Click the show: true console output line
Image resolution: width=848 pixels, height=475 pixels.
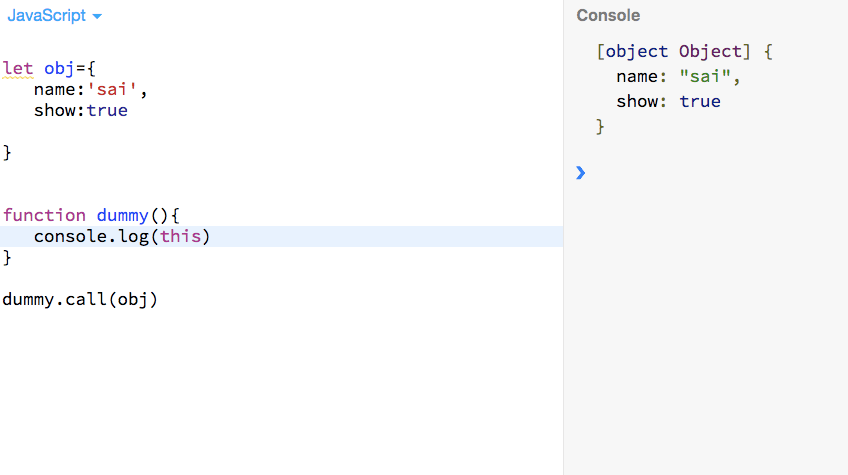pos(668,101)
